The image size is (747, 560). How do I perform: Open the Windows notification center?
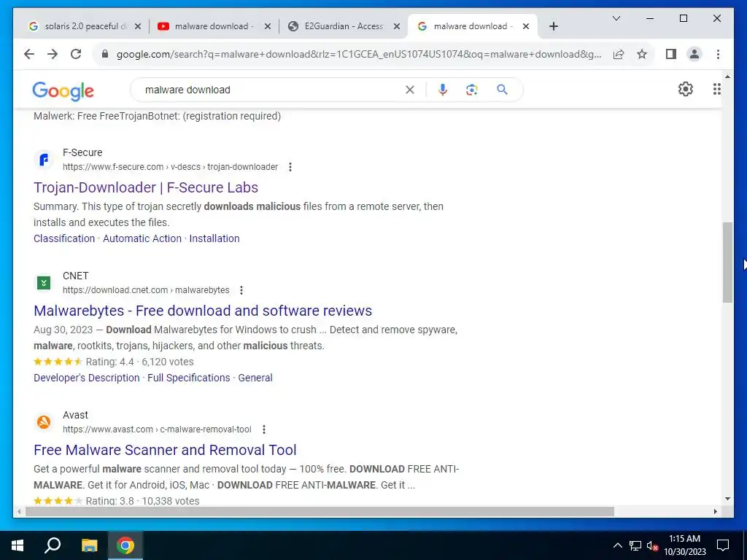(x=723, y=545)
